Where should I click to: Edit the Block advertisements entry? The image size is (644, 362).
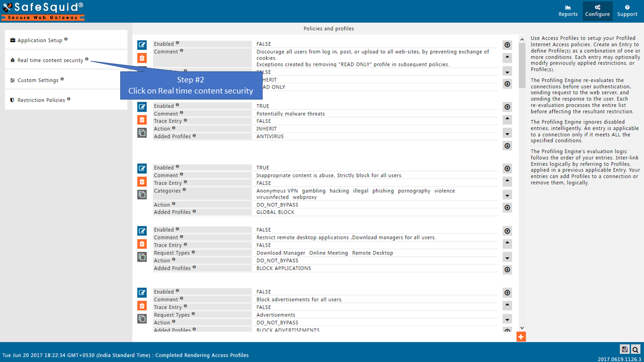click(142, 293)
